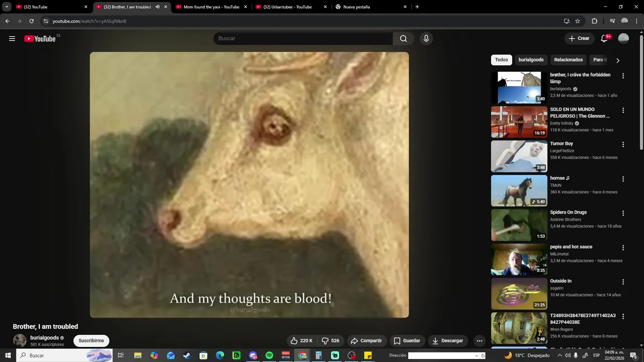644x362 pixels.
Task: Open options for Tumor Boy video
Action: [x=623, y=144]
